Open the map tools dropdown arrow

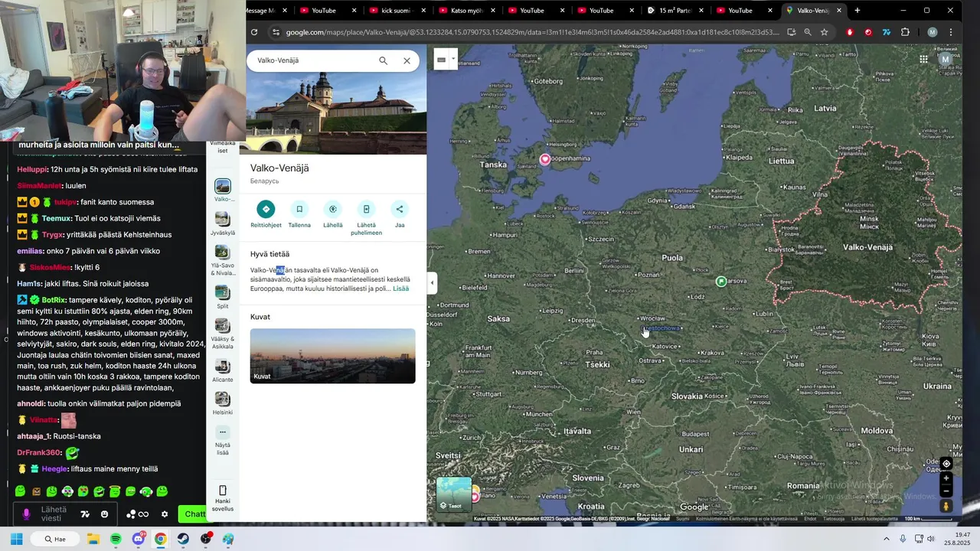(453, 59)
